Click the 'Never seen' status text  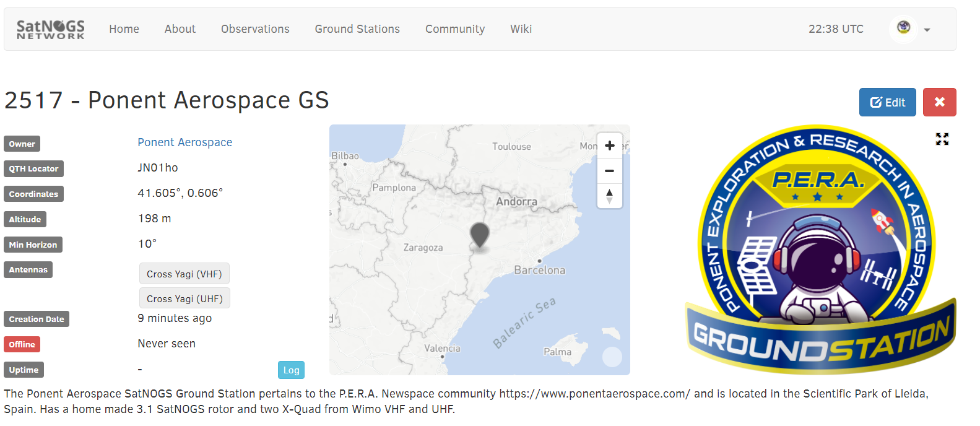(x=167, y=344)
